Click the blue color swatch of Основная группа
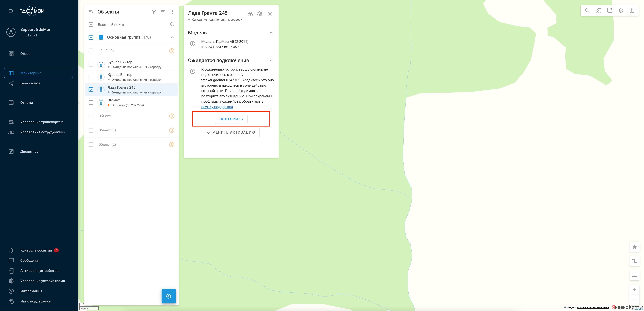 click(x=101, y=37)
